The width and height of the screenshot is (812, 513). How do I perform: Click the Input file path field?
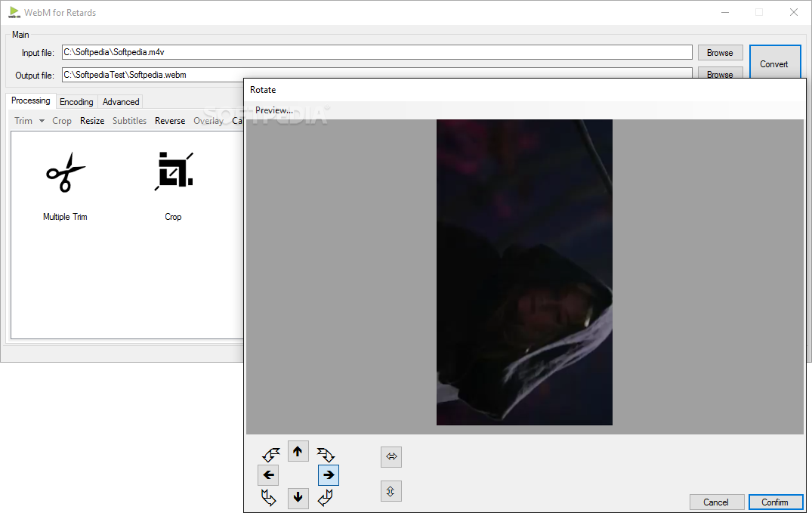tap(377, 52)
